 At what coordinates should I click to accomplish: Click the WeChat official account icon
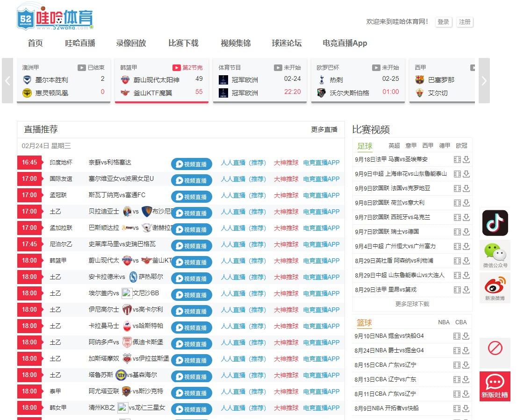point(495,256)
